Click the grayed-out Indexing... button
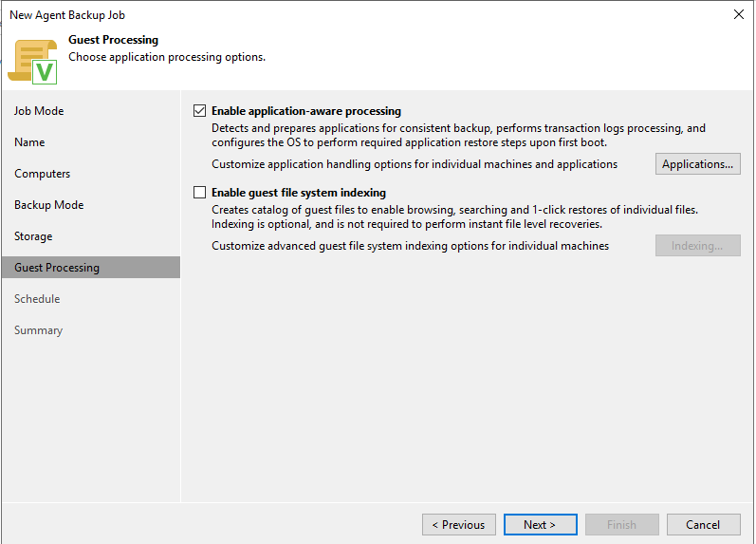The image size is (756, 544). click(697, 246)
